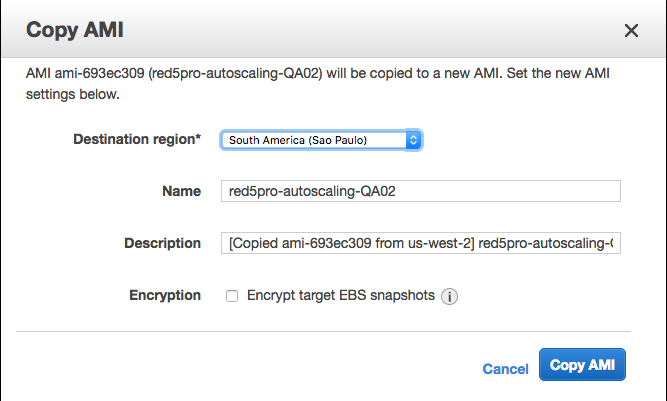The width and height of the screenshot is (667, 401).
Task: Toggle encryption via 'Encrypt target EBS snapshots' label
Action: click(x=341, y=295)
